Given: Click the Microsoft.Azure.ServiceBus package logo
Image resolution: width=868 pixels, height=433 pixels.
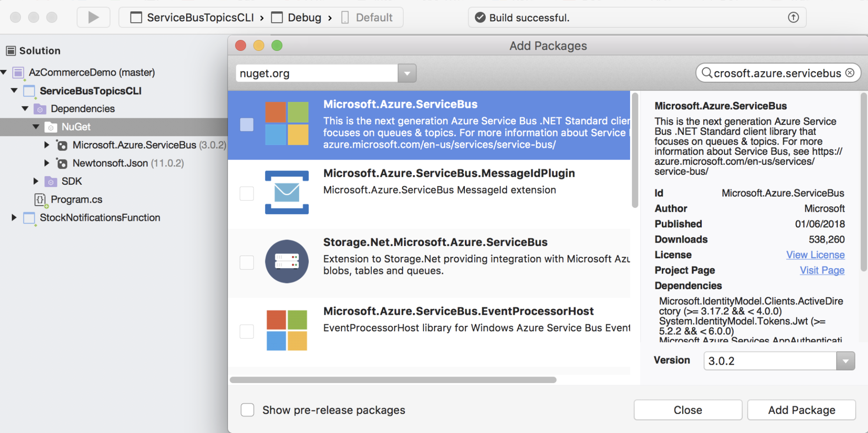Looking at the screenshot, I should [x=287, y=123].
